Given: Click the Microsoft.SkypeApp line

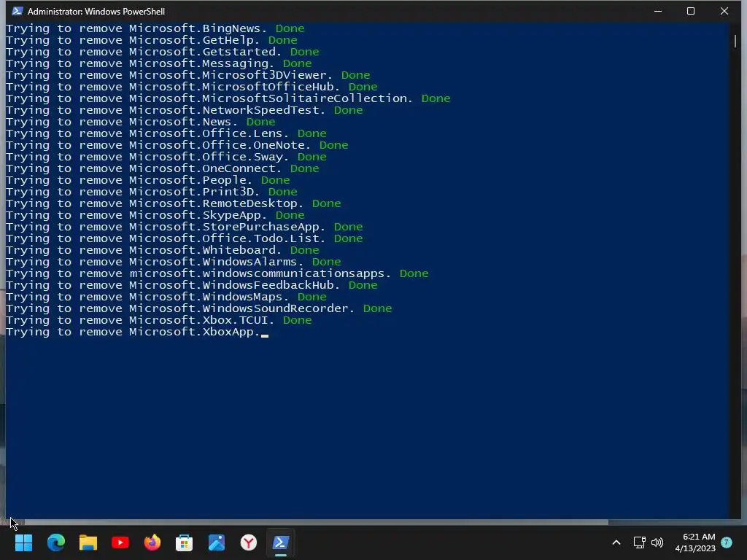Looking at the screenshot, I should [155, 215].
